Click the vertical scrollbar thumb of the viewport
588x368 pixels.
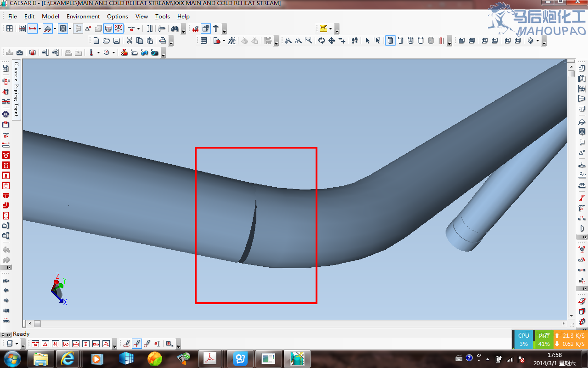[571, 74]
